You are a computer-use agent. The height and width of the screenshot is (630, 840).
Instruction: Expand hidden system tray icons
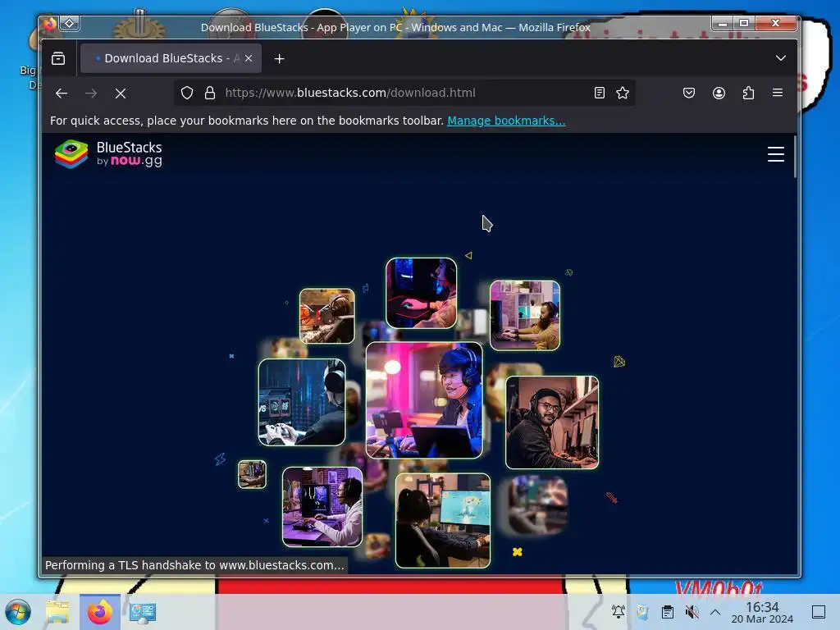(715, 611)
